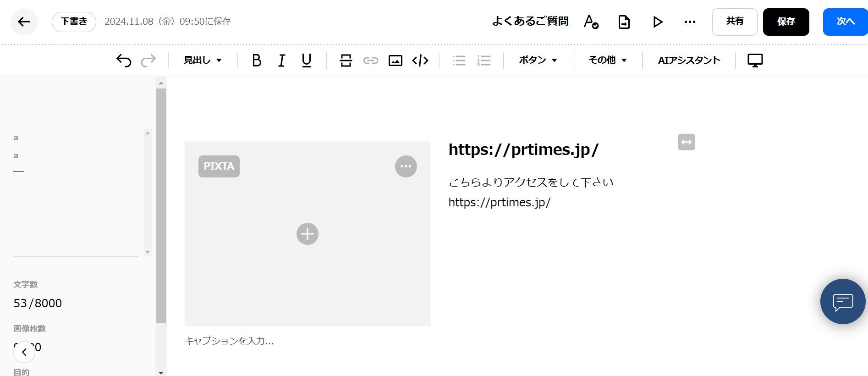
Task: Toggle italic text formatting
Action: (x=281, y=61)
